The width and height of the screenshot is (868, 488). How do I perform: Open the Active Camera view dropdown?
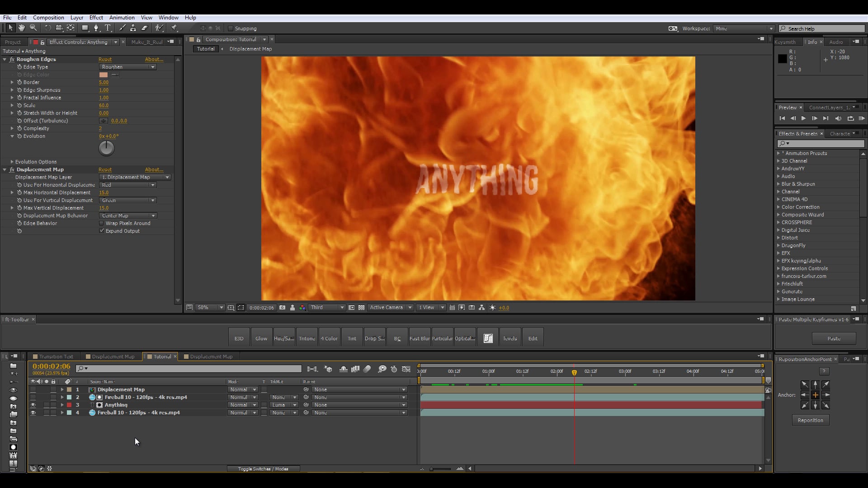(390, 307)
